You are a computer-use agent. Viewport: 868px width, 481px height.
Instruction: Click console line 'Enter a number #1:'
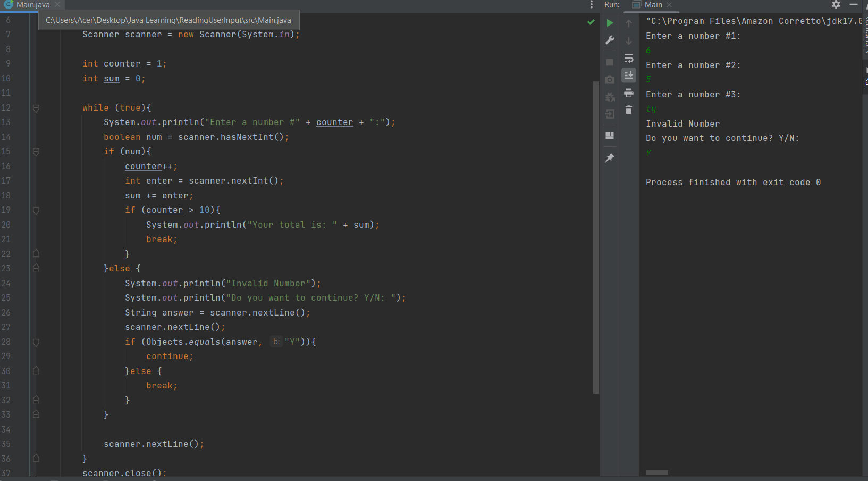(693, 36)
